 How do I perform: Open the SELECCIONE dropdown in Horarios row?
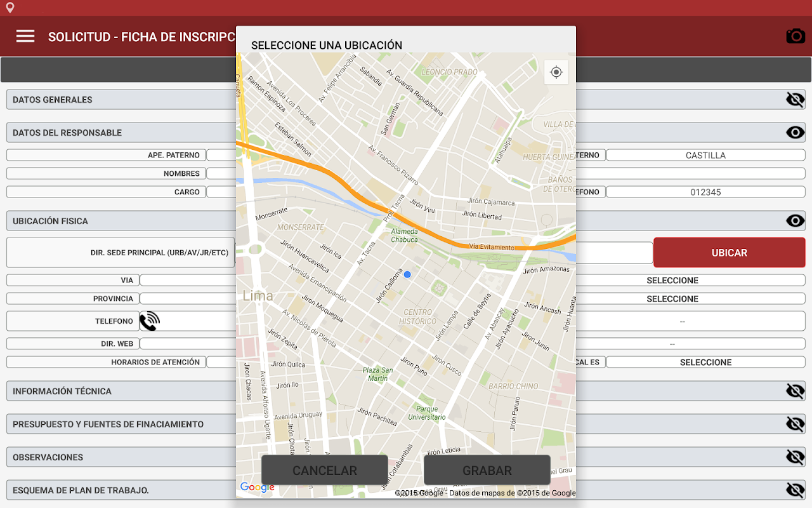705,362
